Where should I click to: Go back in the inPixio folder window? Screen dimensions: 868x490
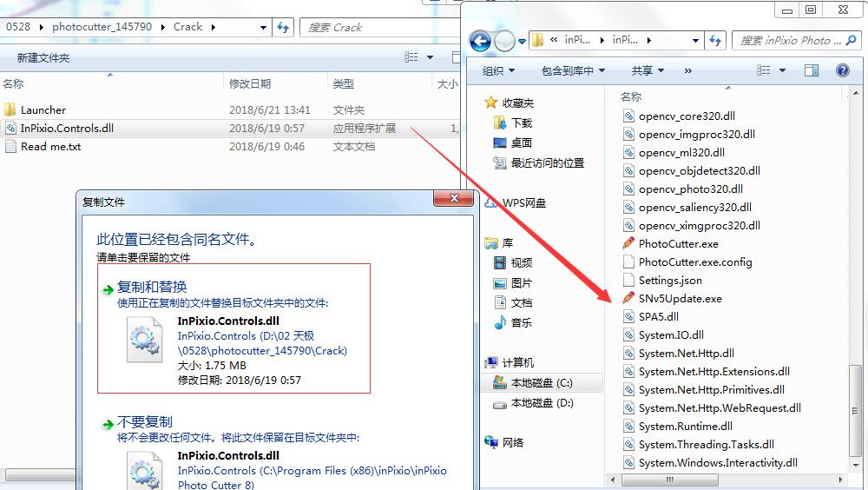point(480,41)
